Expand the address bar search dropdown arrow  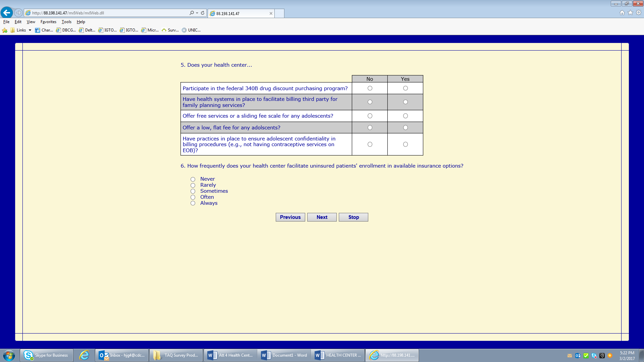coord(197,13)
